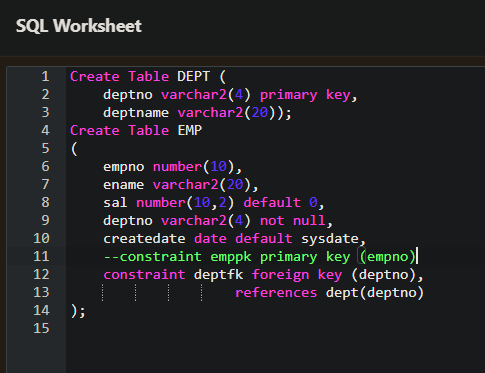This screenshot has width=485, height=373.
Task: Click 'emppk' in the comment line
Action: 231,257
